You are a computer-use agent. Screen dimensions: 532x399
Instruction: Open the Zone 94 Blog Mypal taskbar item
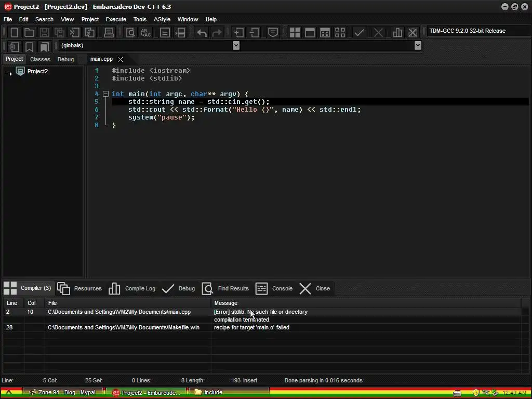(x=63, y=392)
